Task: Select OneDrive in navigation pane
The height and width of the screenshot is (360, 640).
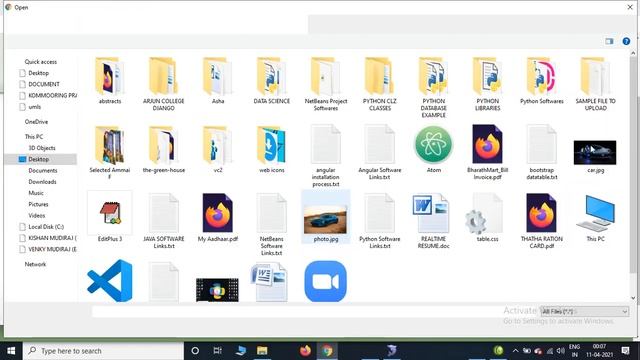Action: pyautogui.click(x=36, y=122)
